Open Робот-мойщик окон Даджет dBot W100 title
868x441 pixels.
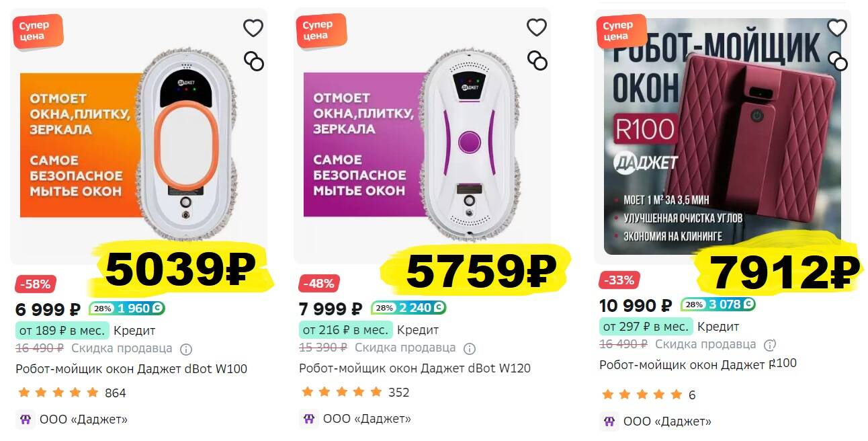coord(132,369)
